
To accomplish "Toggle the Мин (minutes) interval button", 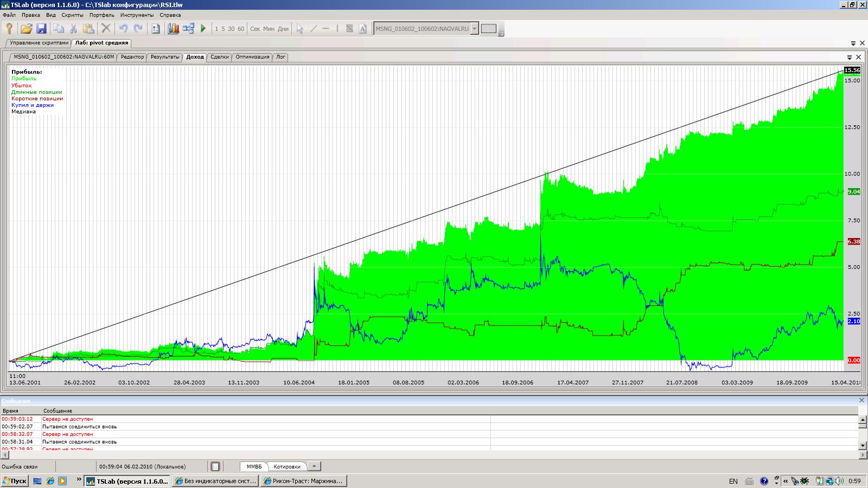I will coord(269,29).
